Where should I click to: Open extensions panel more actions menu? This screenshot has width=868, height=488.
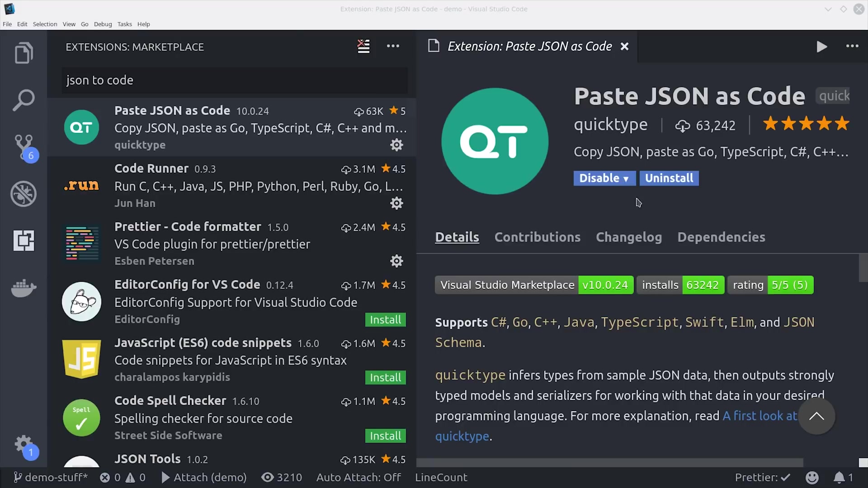[x=393, y=46]
